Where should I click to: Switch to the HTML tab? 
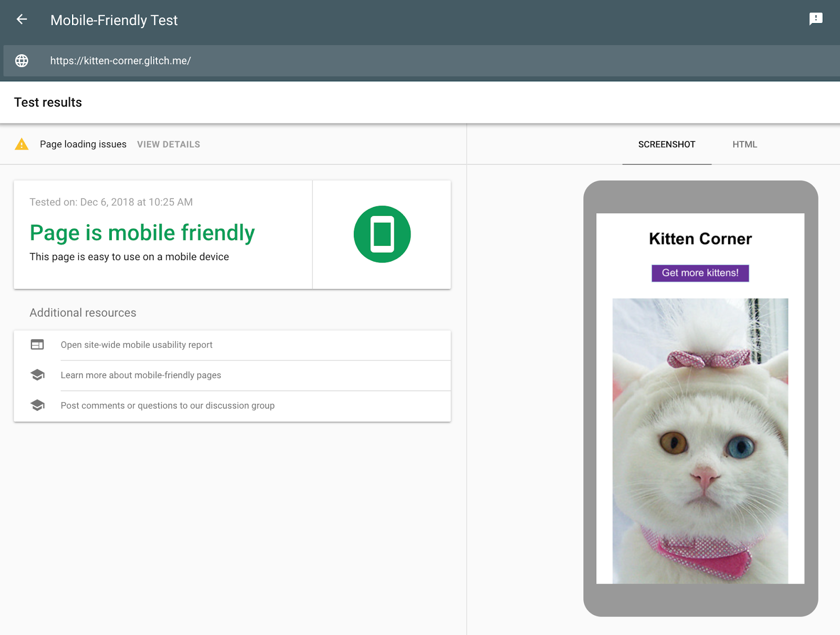tap(744, 144)
